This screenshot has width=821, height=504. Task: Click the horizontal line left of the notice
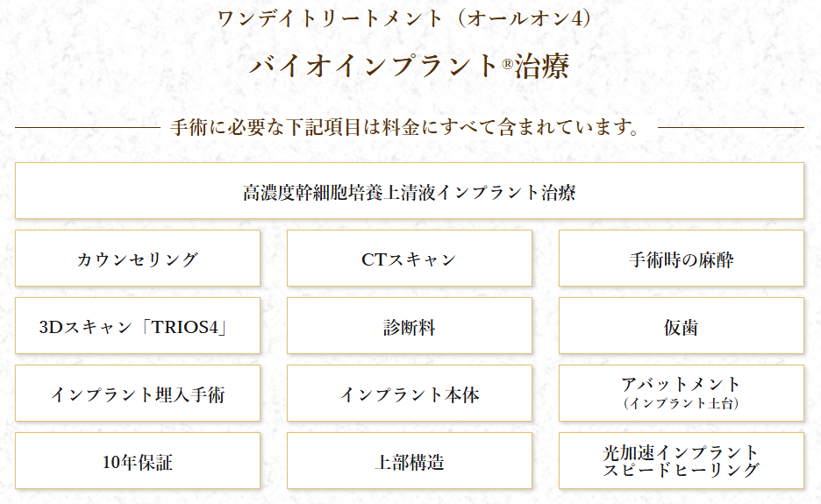pos(86,128)
